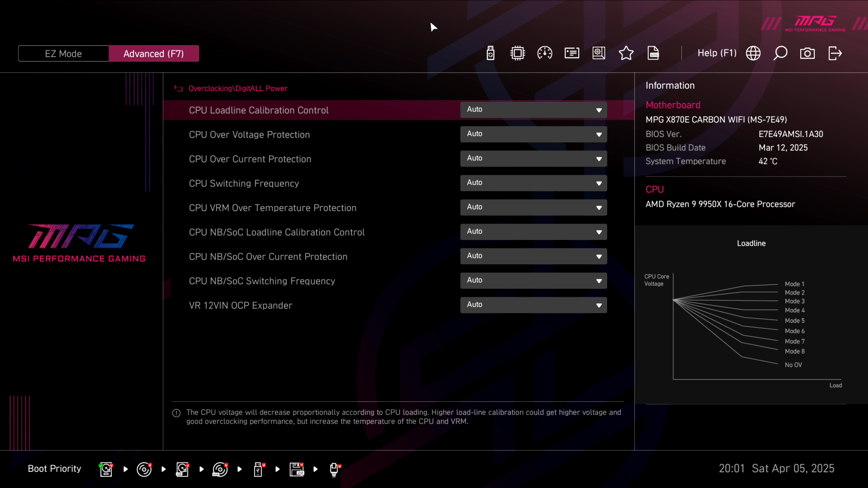
Task: Open the LOG file icon
Action: (653, 53)
